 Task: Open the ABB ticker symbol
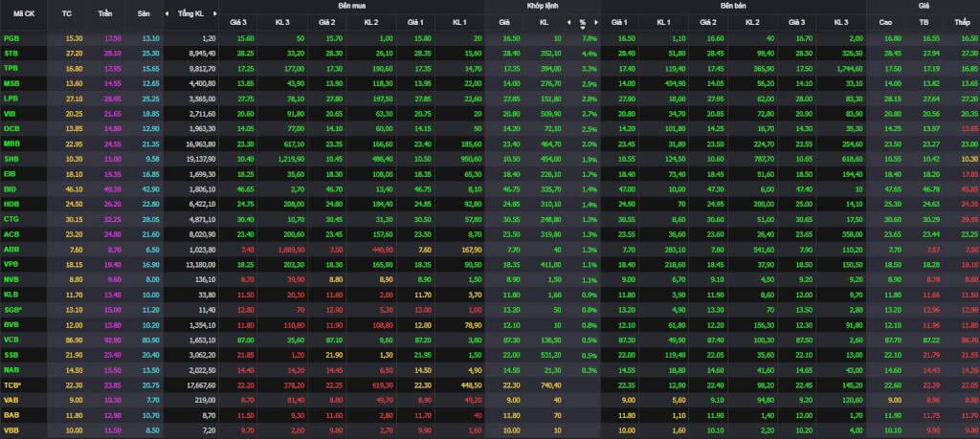11,250
